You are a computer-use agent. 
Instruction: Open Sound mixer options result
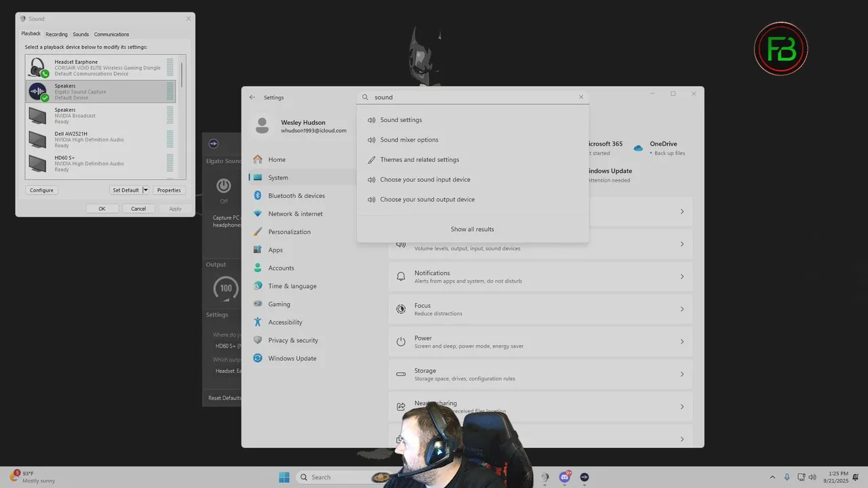(x=473, y=140)
